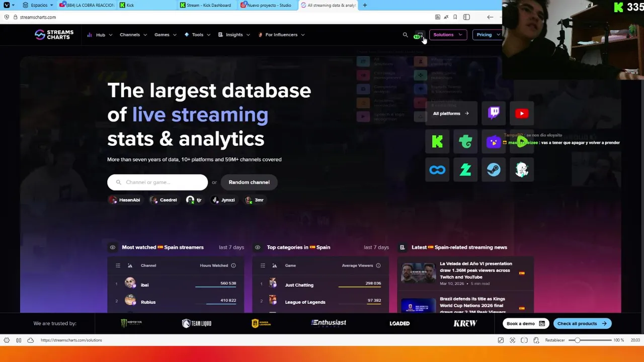
Task: Open the Streams Charts home logo
Action: click(54, 35)
